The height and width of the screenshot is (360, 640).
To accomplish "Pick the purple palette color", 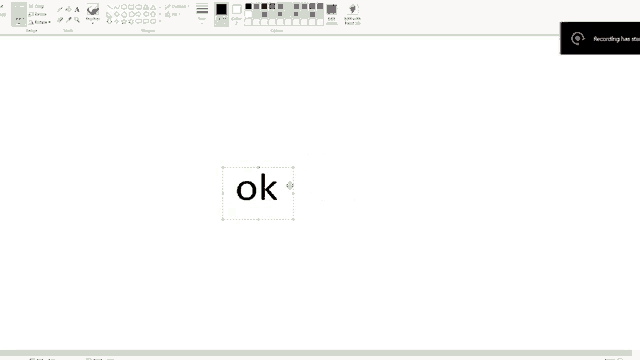I will click(x=320, y=6).
